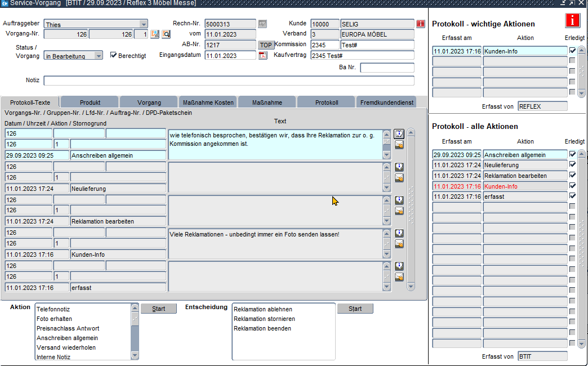This screenshot has height=366, width=588.
Task: Click the PDF icon beside Eingangsdatum
Action: [262, 55]
